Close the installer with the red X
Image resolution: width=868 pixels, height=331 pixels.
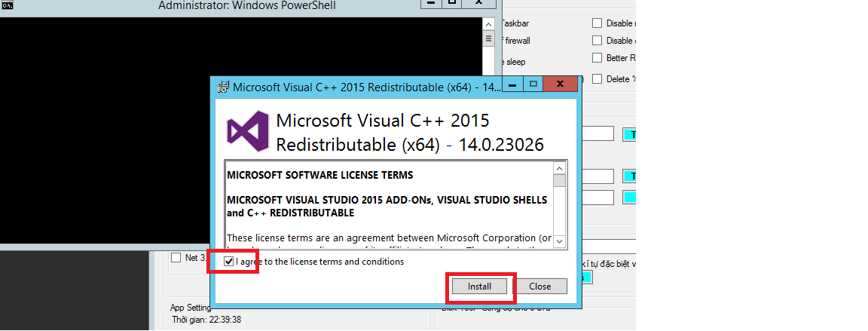point(560,84)
